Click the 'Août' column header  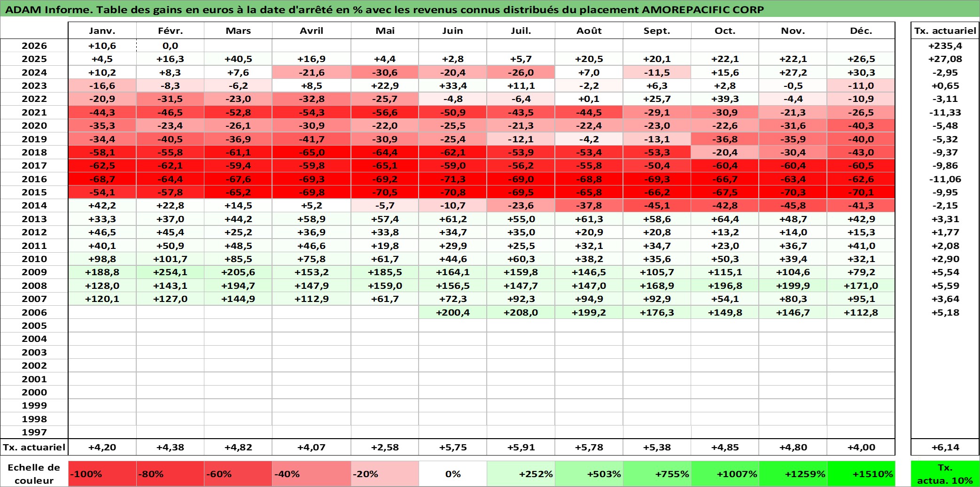tap(589, 31)
